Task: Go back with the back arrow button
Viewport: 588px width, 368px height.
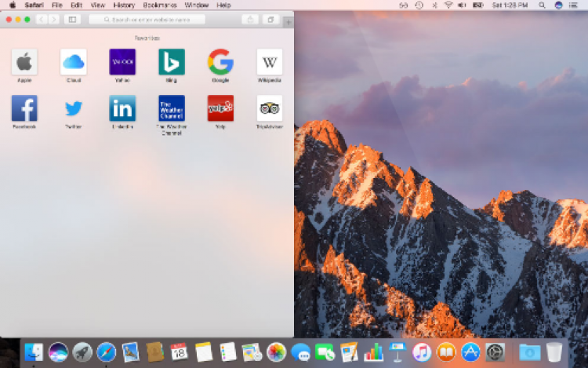Action: [42, 19]
